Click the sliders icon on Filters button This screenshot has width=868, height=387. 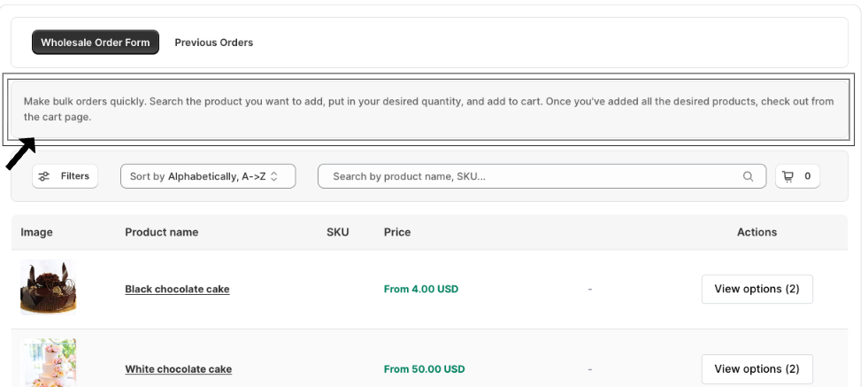click(44, 176)
